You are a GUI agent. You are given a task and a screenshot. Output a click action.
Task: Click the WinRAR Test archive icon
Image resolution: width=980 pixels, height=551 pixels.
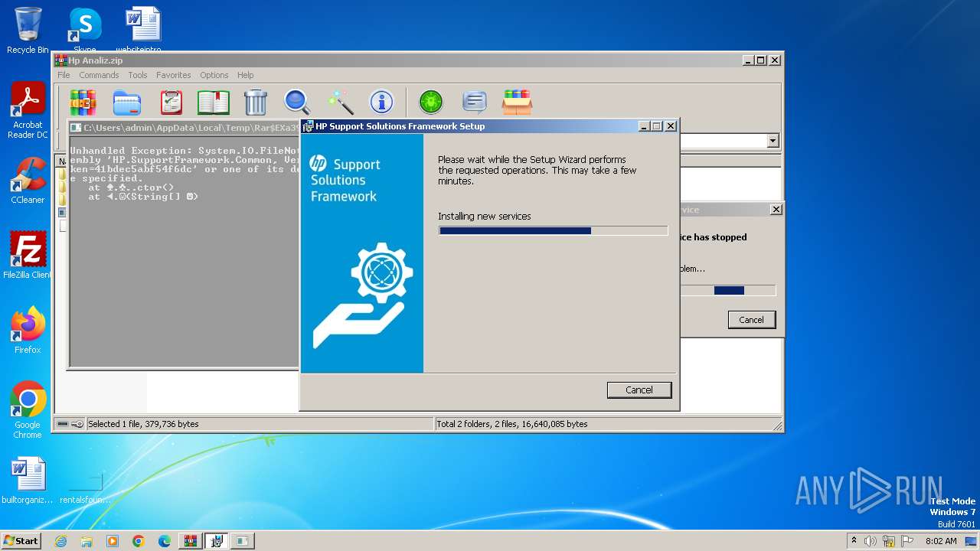click(171, 101)
